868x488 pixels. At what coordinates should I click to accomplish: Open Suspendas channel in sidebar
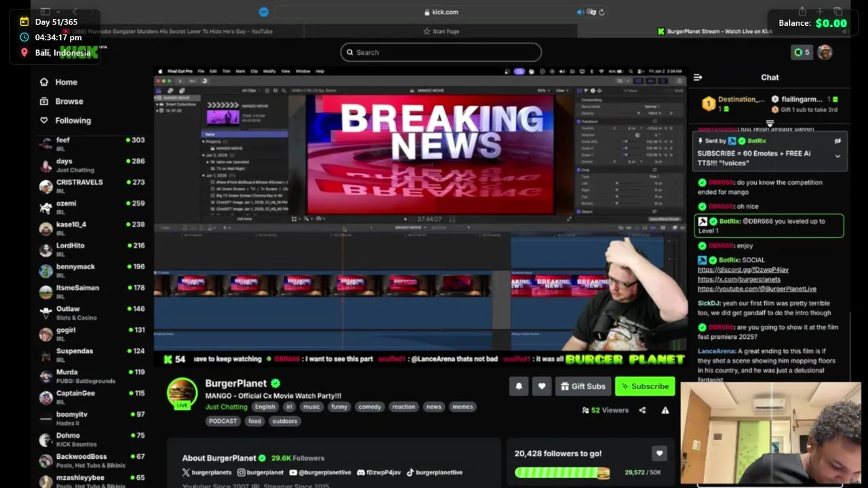[x=92, y=354]
